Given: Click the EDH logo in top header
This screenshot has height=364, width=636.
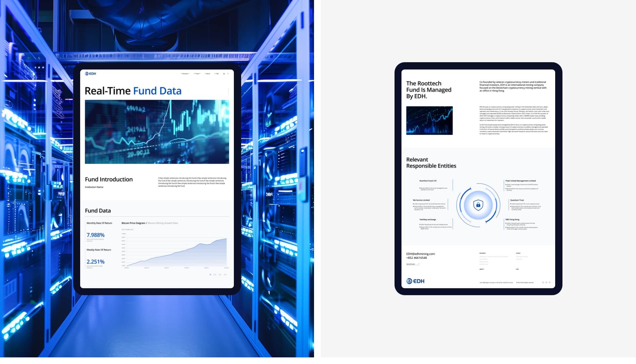Looking at the screenshot, I should point(90,74).
